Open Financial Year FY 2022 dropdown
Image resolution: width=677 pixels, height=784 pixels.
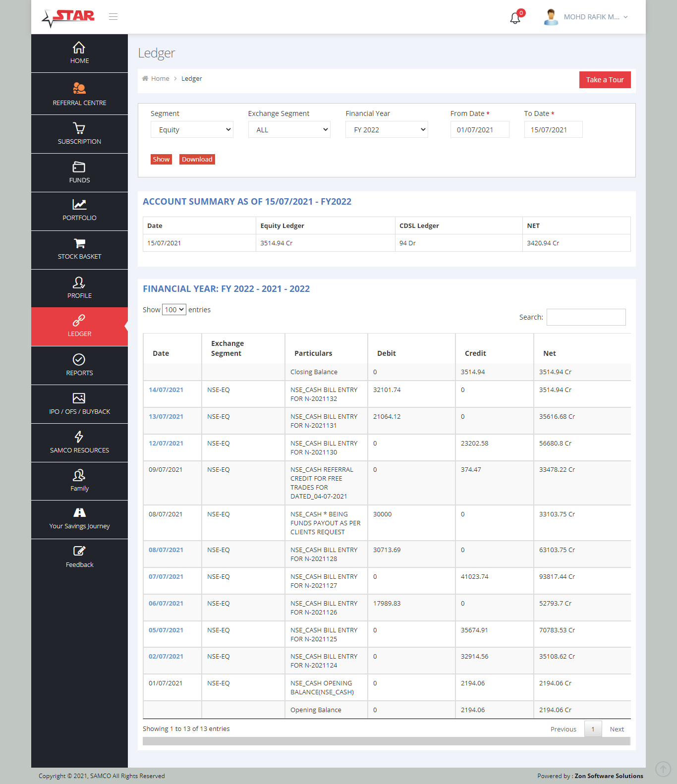(387, 130)
